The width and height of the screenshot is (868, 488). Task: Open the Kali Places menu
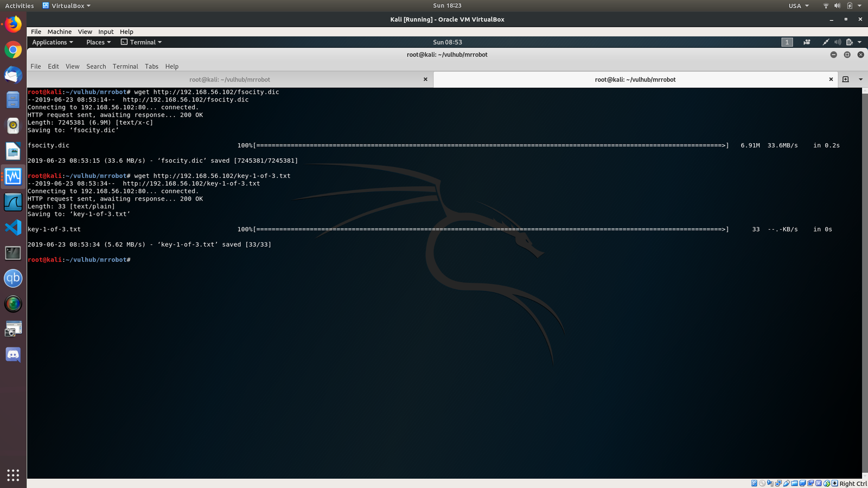coord(98,42)
